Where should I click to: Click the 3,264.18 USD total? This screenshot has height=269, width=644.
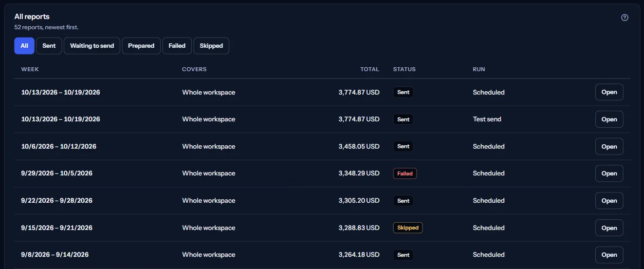click(359, 255)
